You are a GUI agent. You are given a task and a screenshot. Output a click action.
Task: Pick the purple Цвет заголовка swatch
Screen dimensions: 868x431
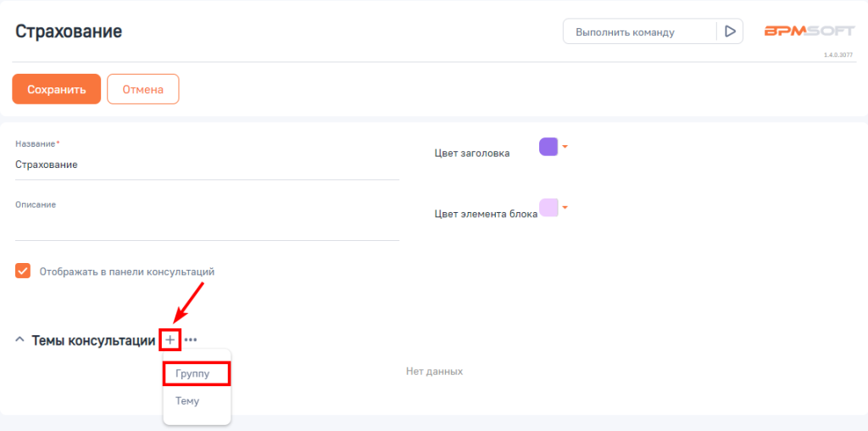[x=548, y=147]
